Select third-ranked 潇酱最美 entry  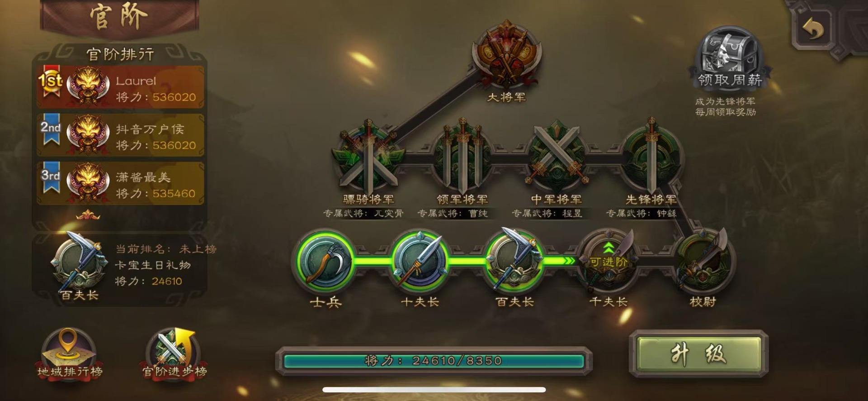click(120, 183)
